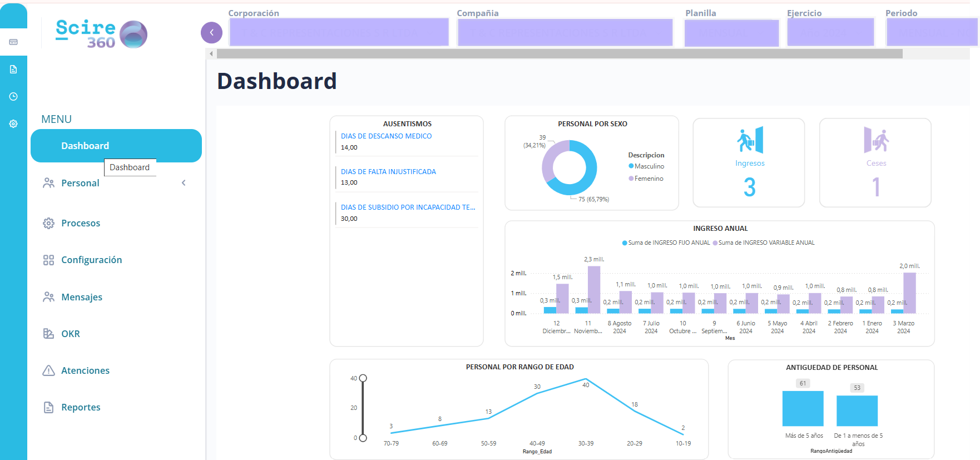Click the Ceses person-leaving icon

tap(876, 140)
